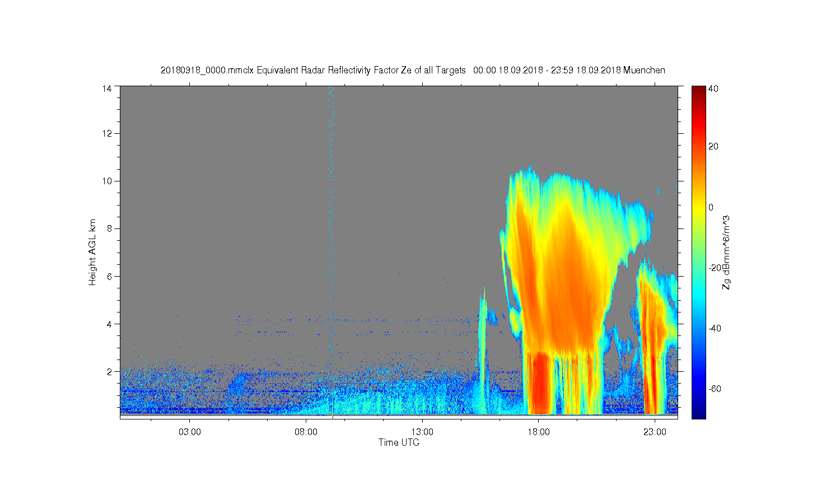Click the 08:00 time tick label

click(x=306, y=432)
